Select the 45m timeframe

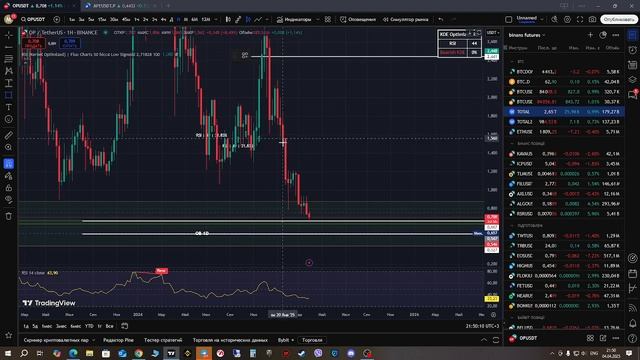[x=126, y=19]
